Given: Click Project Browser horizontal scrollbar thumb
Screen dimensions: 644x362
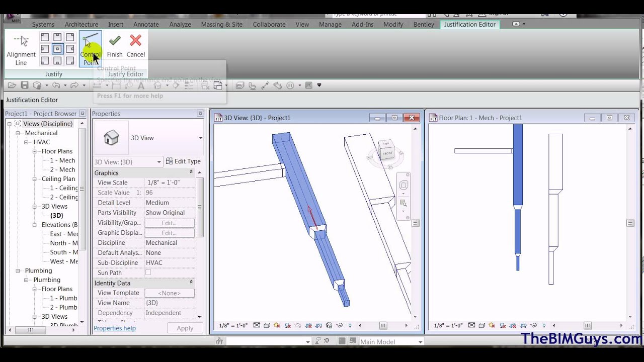Looking at the screenshot, I should [30, 330].
